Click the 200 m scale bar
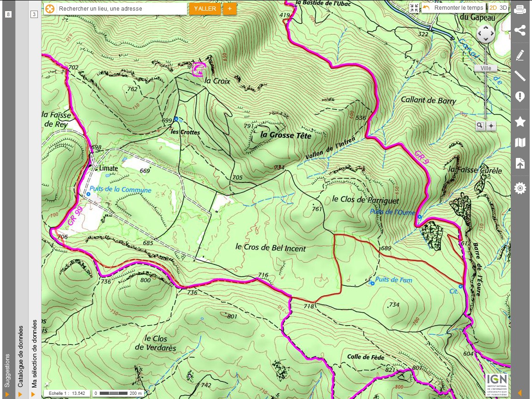 point(118,393)
